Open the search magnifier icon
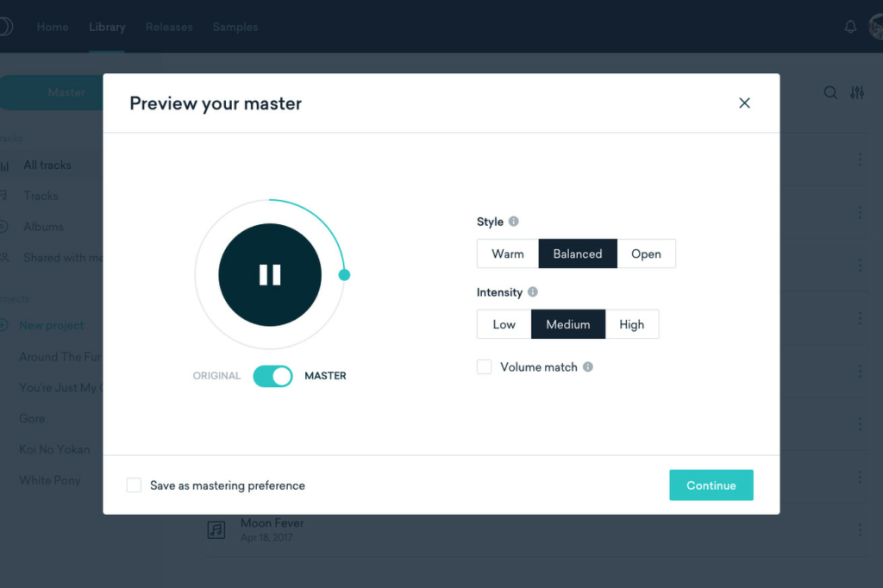Viewport: 883px width, 588px height. (x=830, y=92)
